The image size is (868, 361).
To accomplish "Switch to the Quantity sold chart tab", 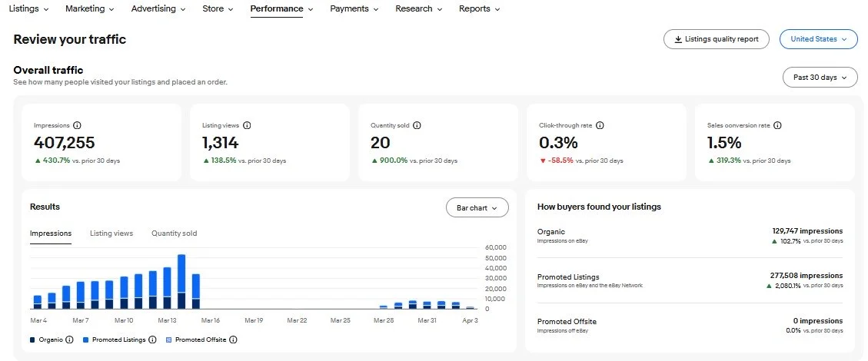I will [174, 233].
